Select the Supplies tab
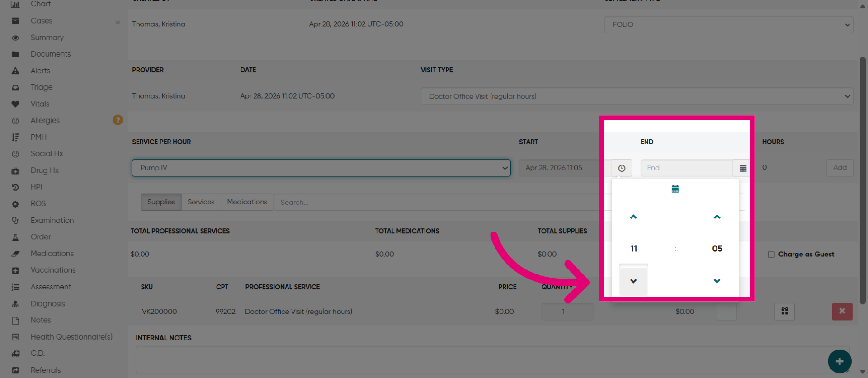 tap(161, 202)
